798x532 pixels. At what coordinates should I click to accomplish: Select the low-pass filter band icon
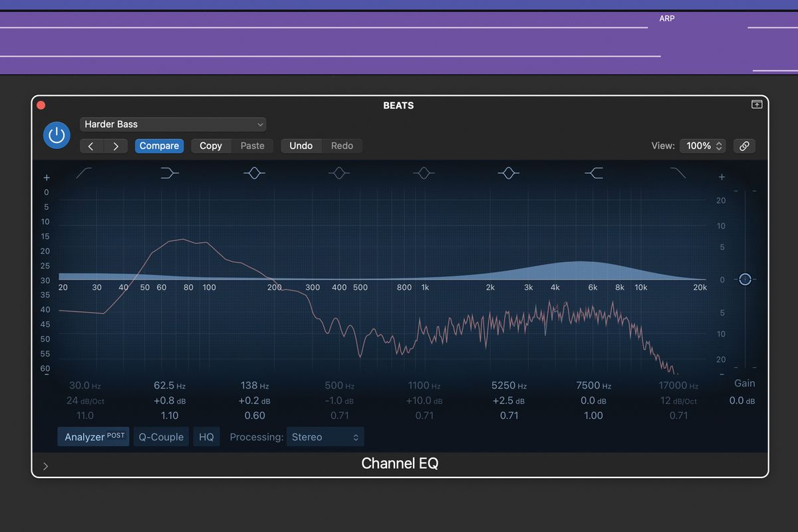(678, 173)
